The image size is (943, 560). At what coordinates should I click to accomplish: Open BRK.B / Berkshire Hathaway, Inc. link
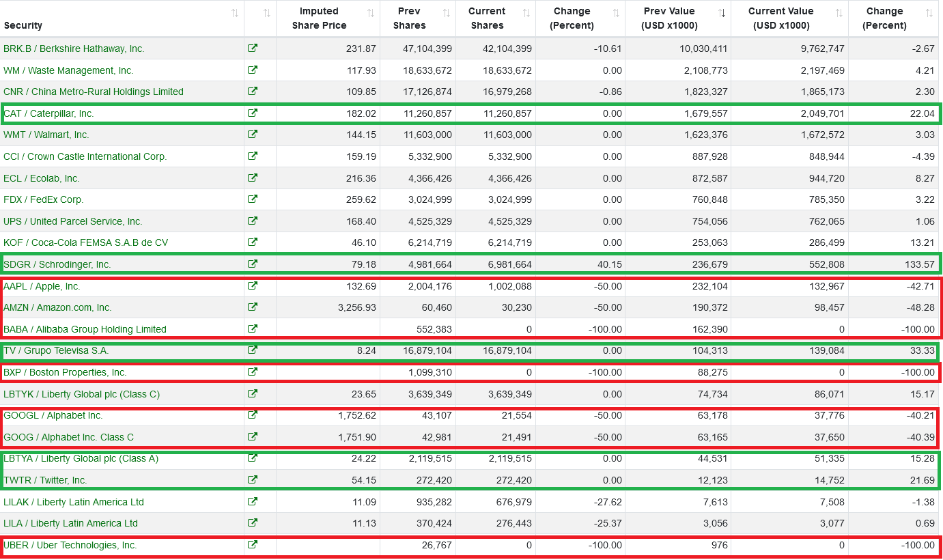[74, 48]
